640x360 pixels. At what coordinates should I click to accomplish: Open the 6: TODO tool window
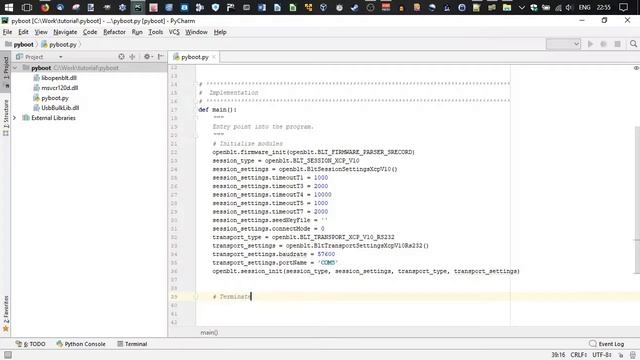pyautogui.click(x=30, y=344)
